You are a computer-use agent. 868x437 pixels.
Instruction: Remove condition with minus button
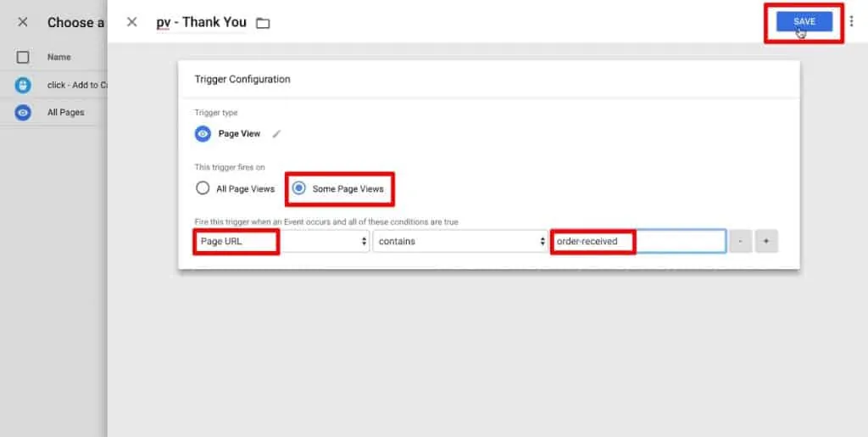click(x=740, y=242)
